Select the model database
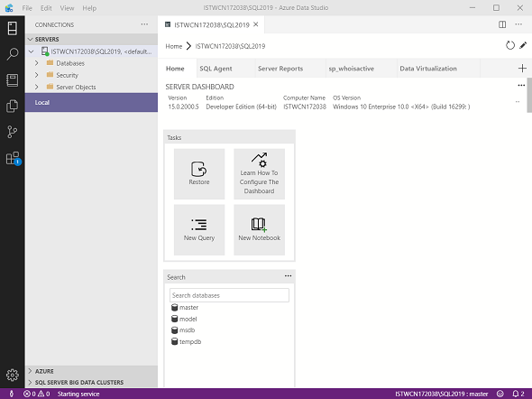532x399 pixels. tap(184, 319)
